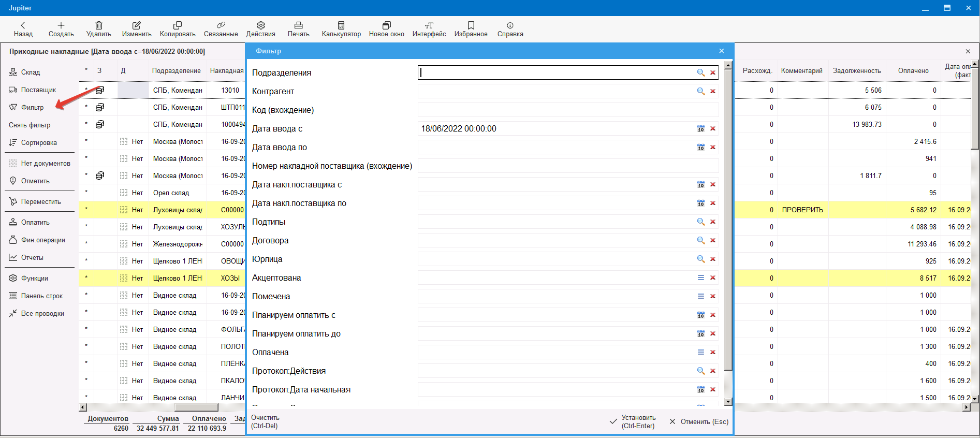Viewport: 980px width, 438px height.
Task: Close the Фильтр dialog
Action: (722, 51)
